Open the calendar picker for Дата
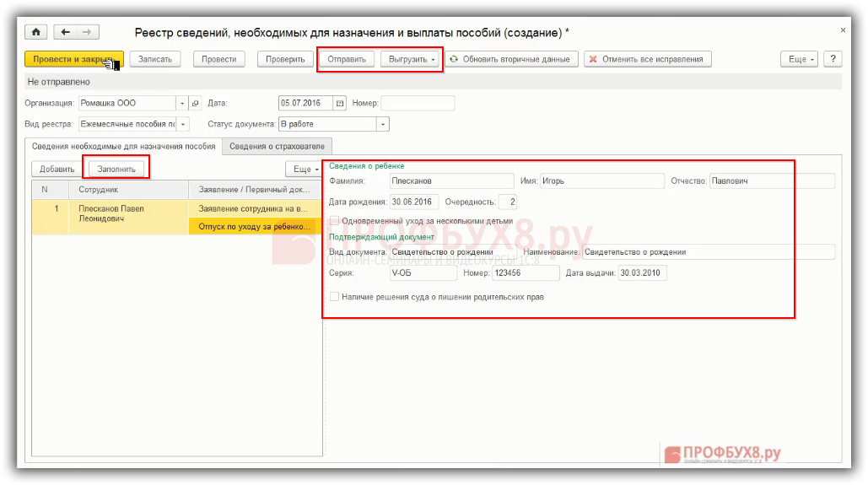Viewport: 868px width, 485px height. coord(340,103)
